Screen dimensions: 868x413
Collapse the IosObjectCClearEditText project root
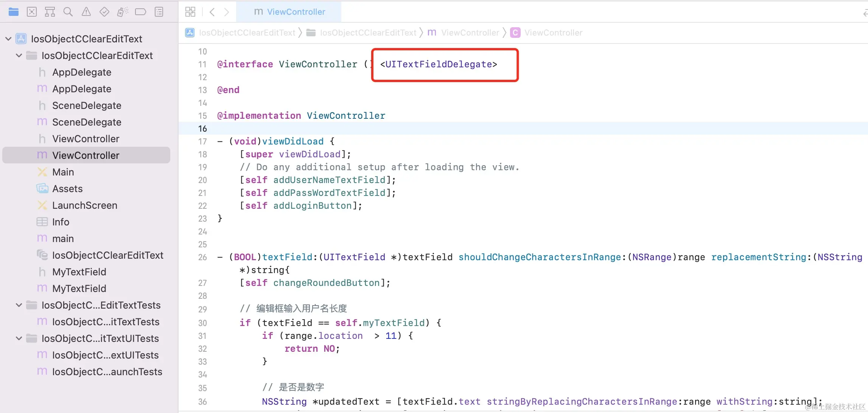pos(8,39)
